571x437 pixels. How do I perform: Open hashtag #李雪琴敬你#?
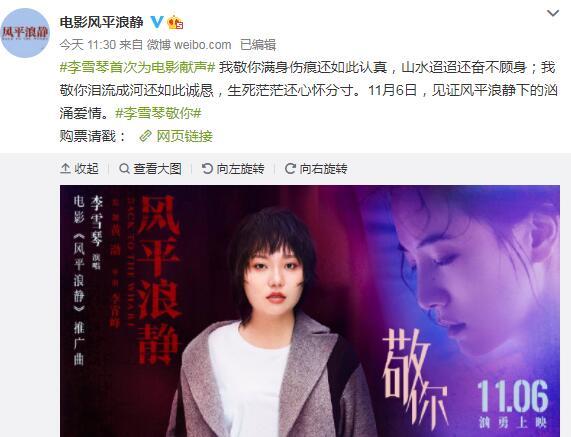tap(158, 113)
